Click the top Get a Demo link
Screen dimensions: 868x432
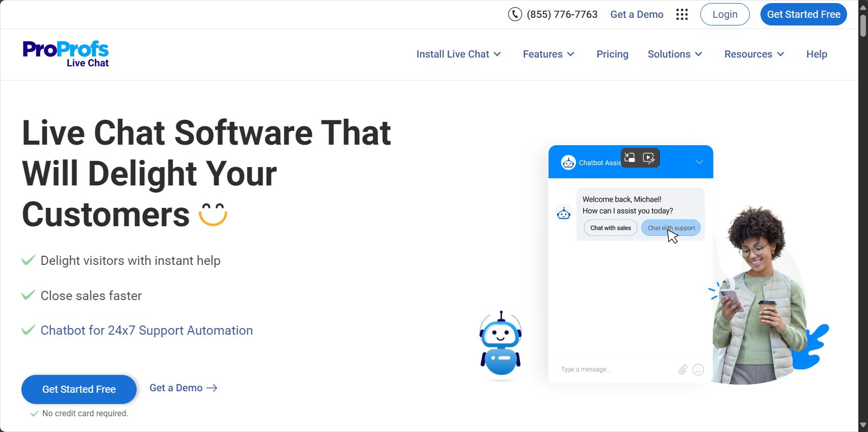(637, 14)
